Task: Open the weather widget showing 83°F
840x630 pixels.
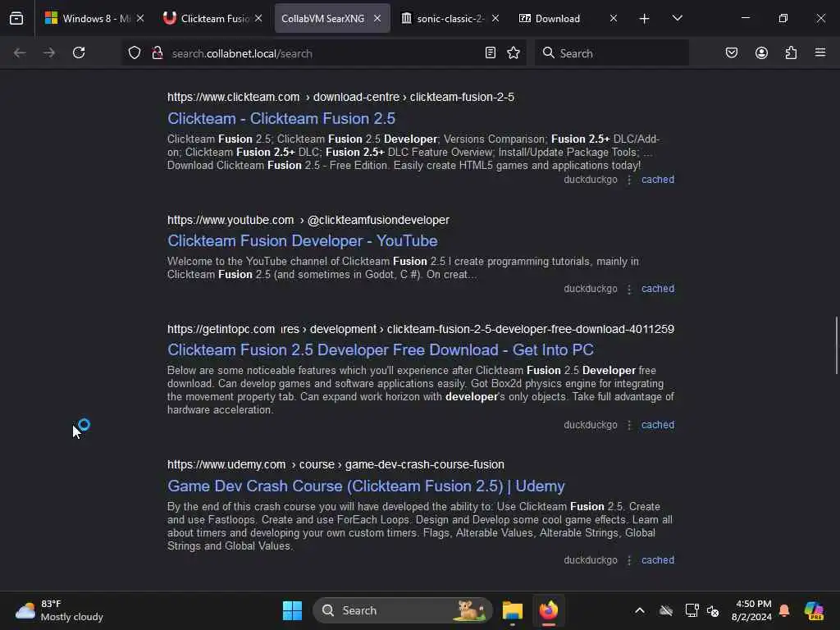Action: point(59,610)
